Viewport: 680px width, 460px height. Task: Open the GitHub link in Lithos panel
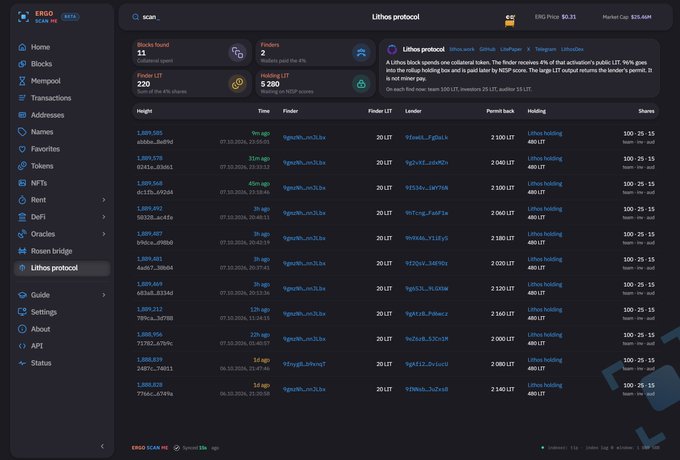coord(487,49)
